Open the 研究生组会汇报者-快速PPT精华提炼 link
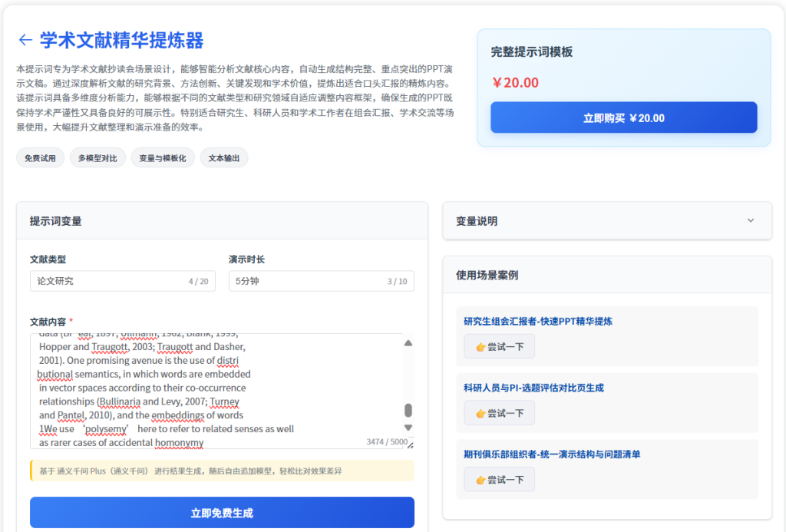Screen dimensions: 786x532 point(538,322)
